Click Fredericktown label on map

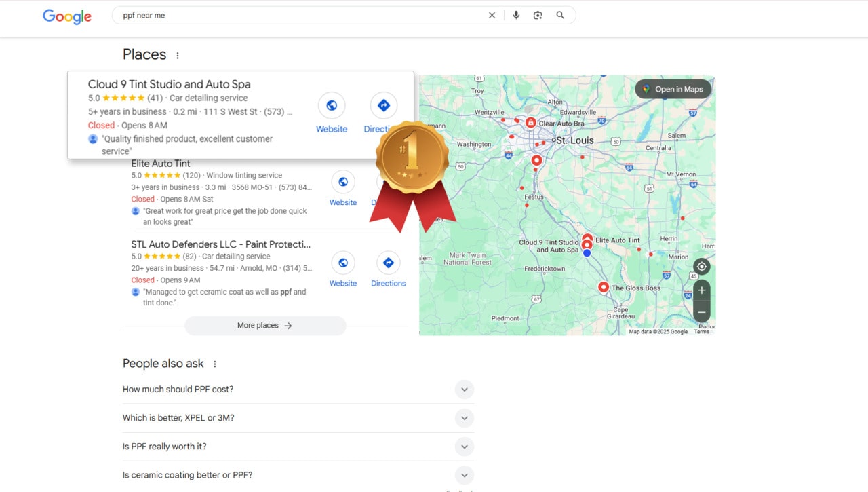(x=545, y=269)
